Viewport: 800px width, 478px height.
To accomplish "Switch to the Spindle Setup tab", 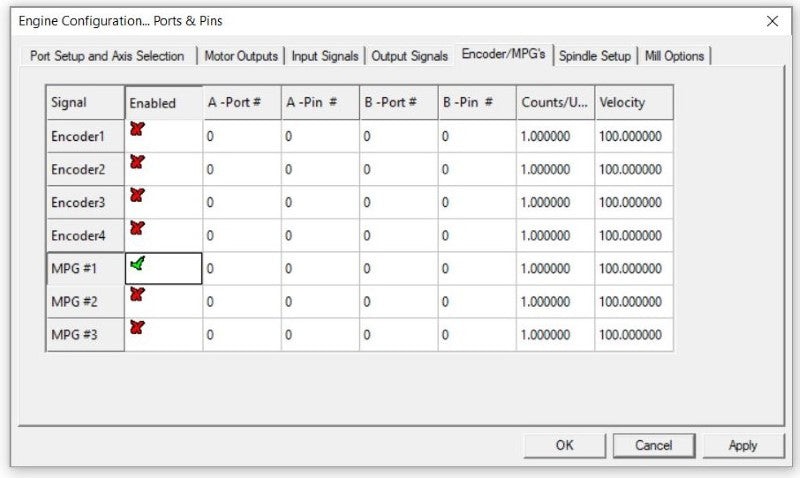I will coord(595,56).
